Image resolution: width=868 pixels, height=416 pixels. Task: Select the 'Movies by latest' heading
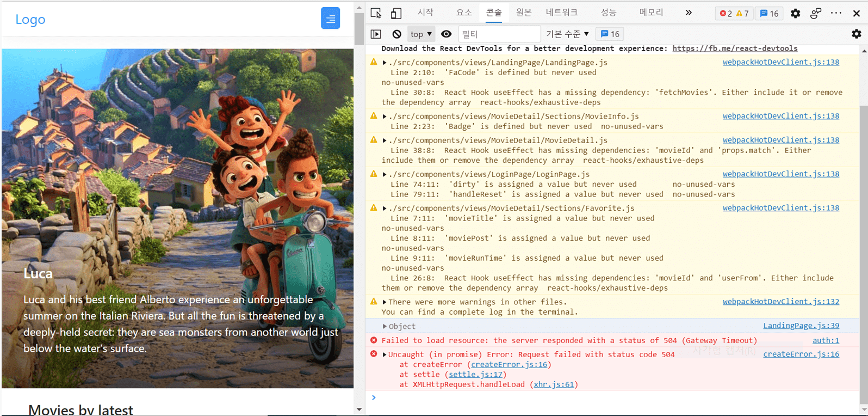[x=80, y=410]
